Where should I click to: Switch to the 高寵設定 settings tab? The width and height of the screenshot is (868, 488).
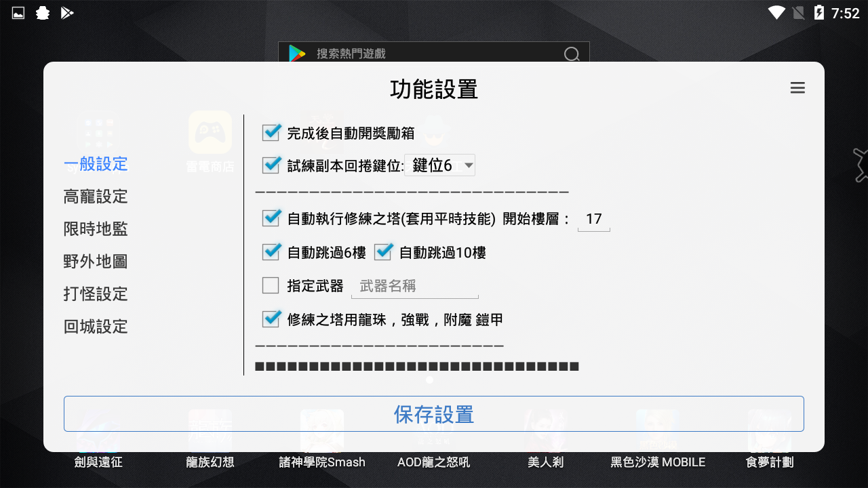[x=95, y=196]
